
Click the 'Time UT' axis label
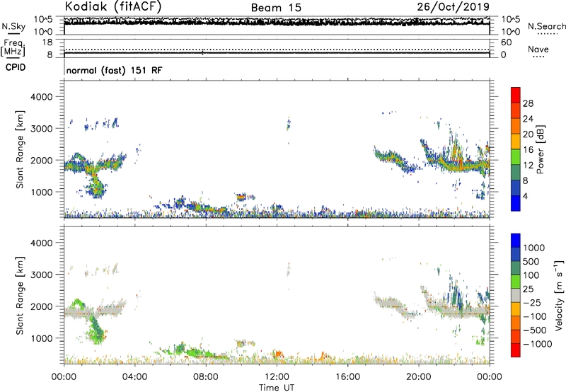coord(277,388)
